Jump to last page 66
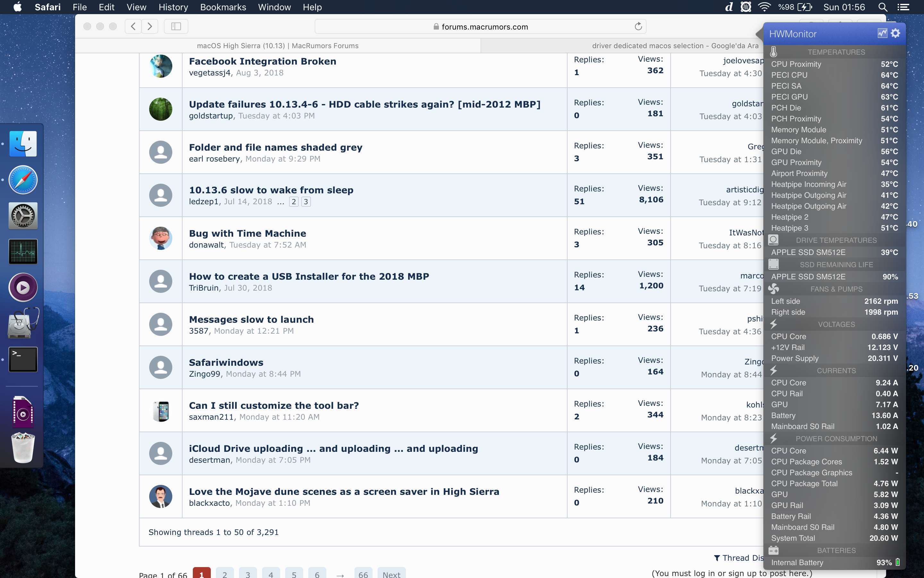 click(x=363, y=573)
